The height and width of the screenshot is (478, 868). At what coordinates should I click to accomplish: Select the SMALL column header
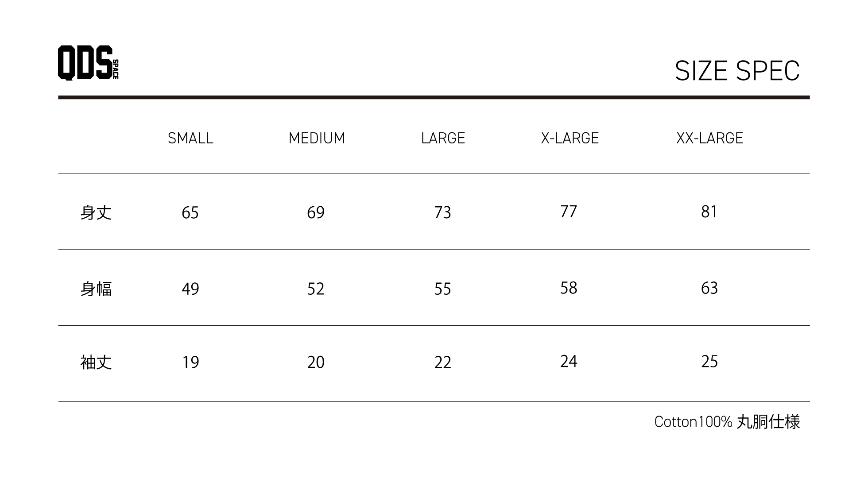point(190,138)
